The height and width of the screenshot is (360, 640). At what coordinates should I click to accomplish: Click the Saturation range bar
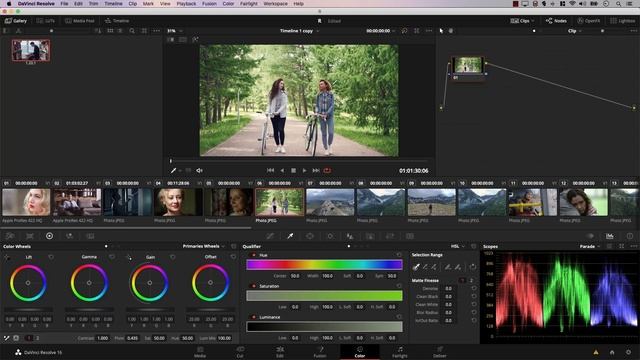click(324, 296)
